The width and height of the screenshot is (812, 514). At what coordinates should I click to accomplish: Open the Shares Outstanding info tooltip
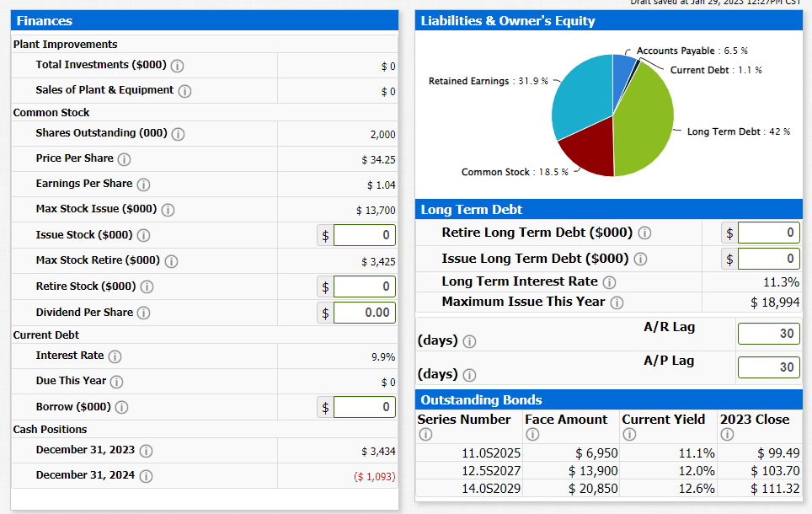click(x=177, y=134)
